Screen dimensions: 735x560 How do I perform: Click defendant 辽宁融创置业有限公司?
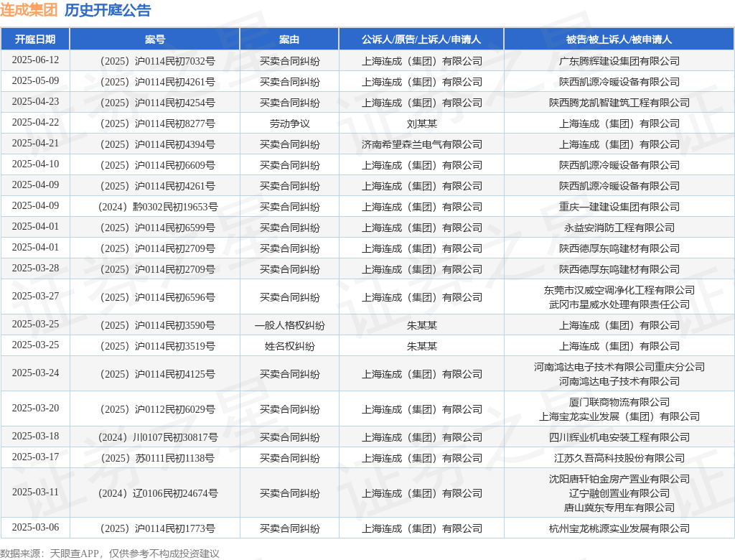click(619, 493)
